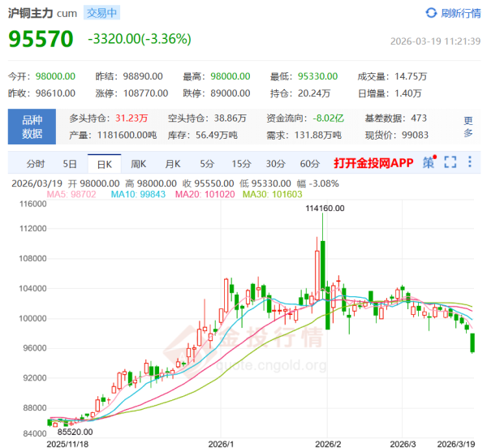This screenshot has width=487, height=448.
Task: Click the 最低 value 95330.00
Action: coord(317,76)
